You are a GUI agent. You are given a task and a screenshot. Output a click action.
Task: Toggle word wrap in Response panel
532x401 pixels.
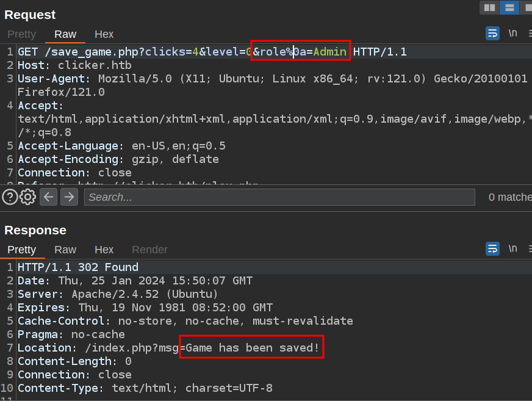click(x=492, y=248)
